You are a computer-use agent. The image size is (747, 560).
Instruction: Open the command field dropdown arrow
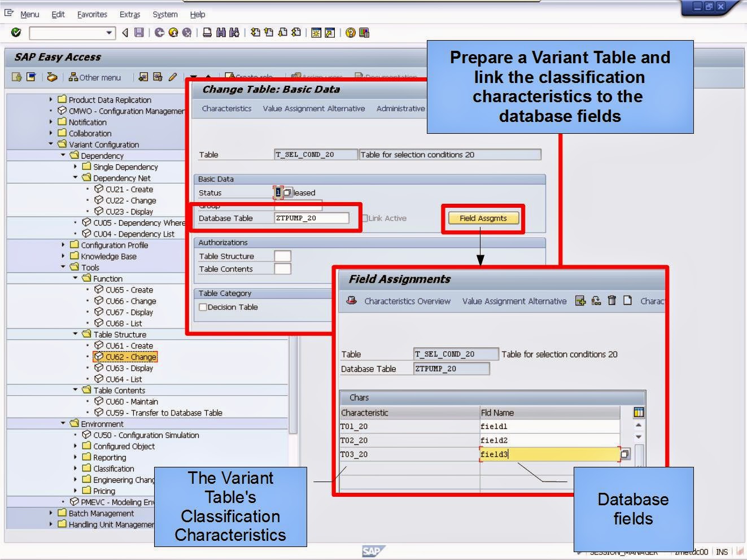[110, 33]
